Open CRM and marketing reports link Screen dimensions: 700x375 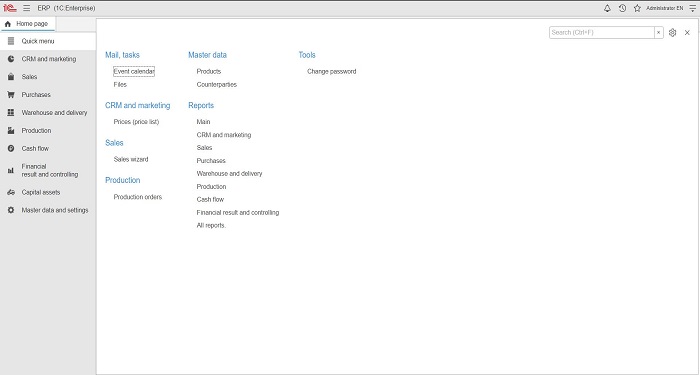[224, 135]
